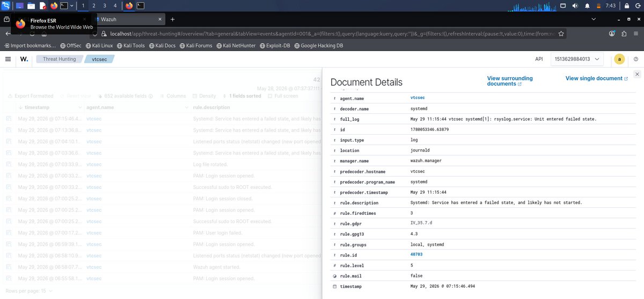Switch to workspace 3
Viewport: 644px width, 299px height.
(105, 5)
